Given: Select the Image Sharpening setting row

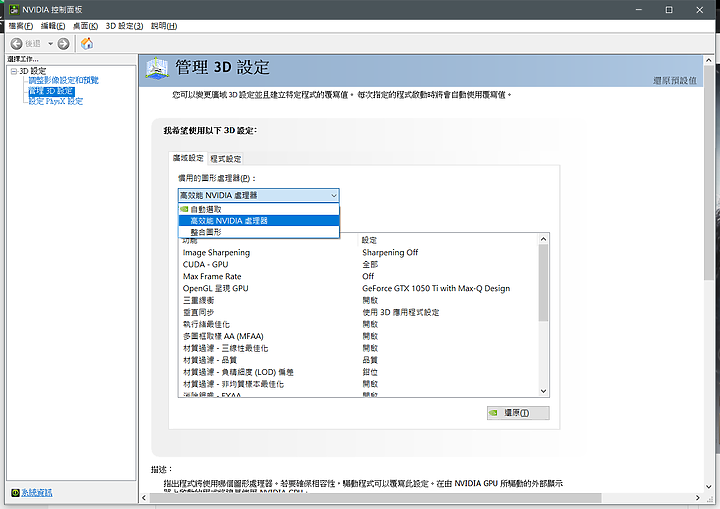Looking at the screenshot, I should click(x=358, y=253).
